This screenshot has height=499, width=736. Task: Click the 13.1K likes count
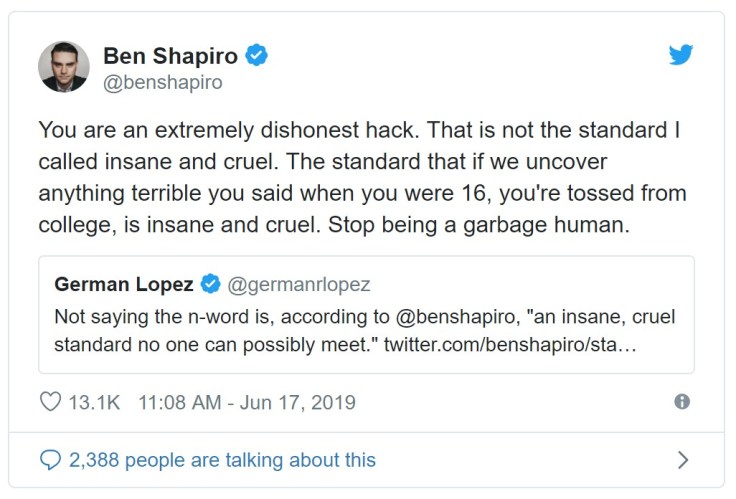point(94,403)
